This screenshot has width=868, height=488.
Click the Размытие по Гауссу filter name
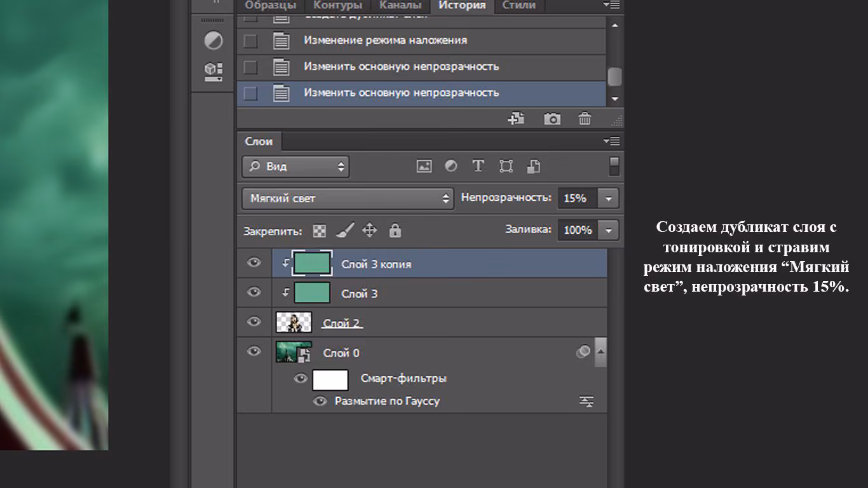coord(387,402)
